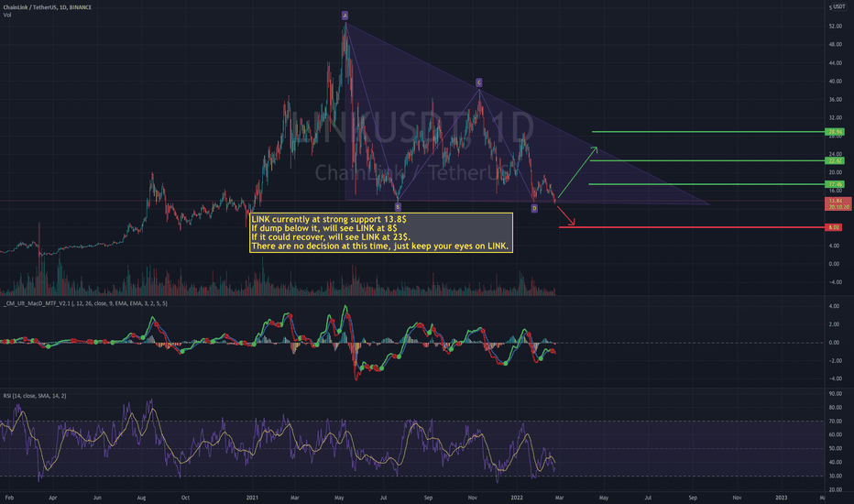Click the current price 13.84 label
The width and height of the screenshot is (854, 504).
pyautogui.click(x=838, y=203)
